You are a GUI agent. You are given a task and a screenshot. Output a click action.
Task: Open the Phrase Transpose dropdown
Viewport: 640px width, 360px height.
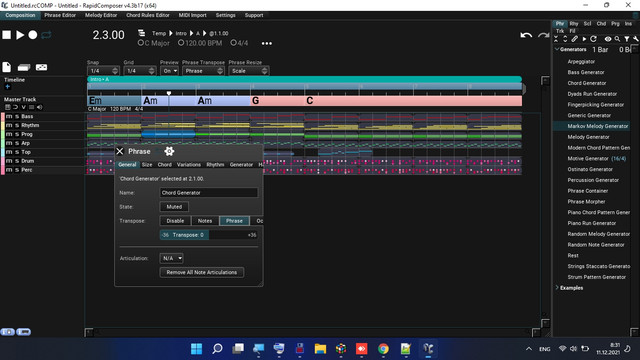tap(203, 71)
